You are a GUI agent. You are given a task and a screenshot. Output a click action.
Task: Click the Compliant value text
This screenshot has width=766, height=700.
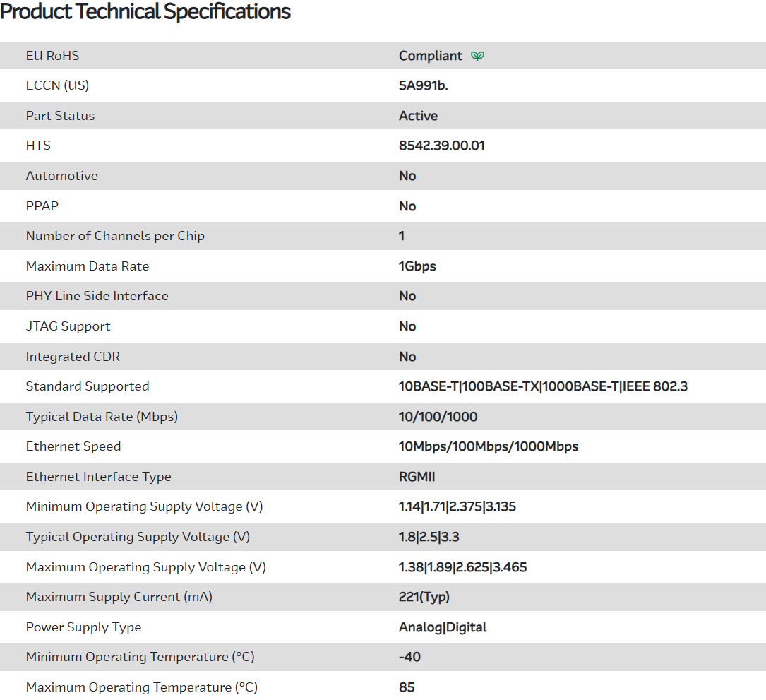431,56
